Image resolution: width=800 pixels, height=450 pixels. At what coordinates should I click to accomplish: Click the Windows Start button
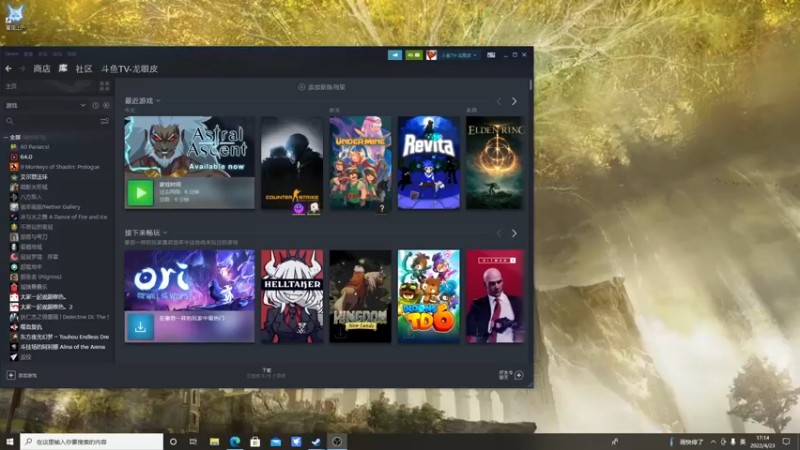point(10,441)
